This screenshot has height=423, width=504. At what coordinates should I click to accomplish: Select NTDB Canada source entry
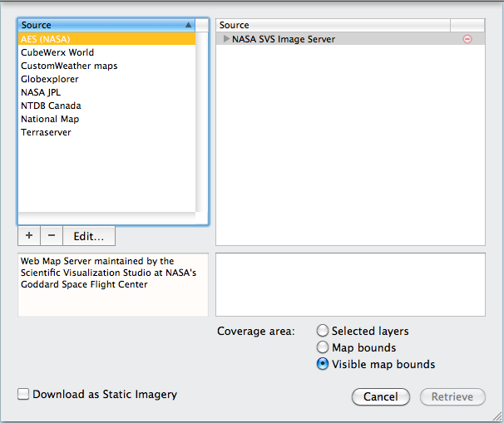[x=51, y=106]
